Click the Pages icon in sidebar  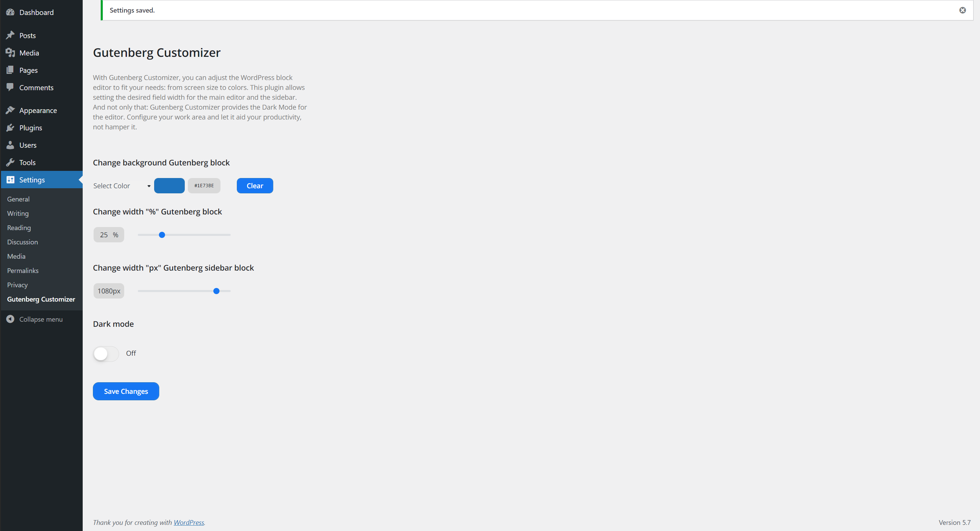(10, 70)
